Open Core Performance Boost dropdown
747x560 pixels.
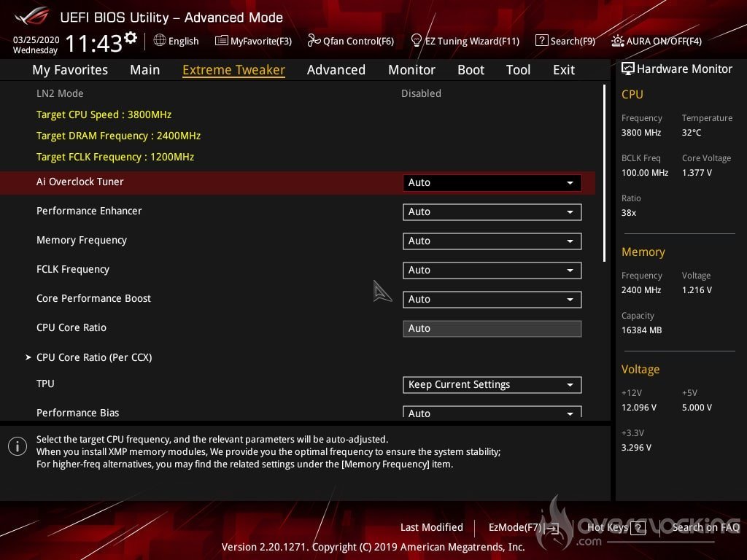pos(492,300)
